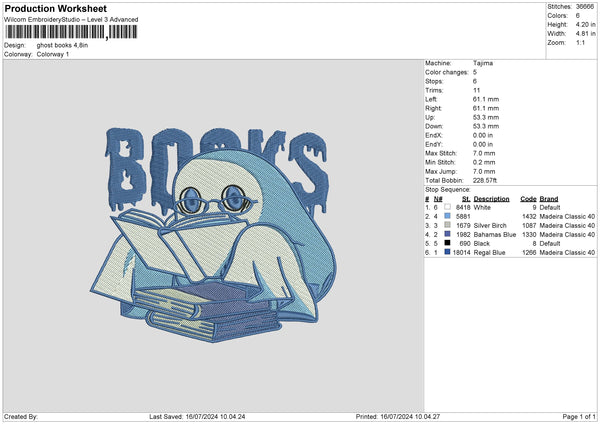The image size is (600, 424).
Task: Click the 'White' description in stop sequence
Action: pos(482,207)
